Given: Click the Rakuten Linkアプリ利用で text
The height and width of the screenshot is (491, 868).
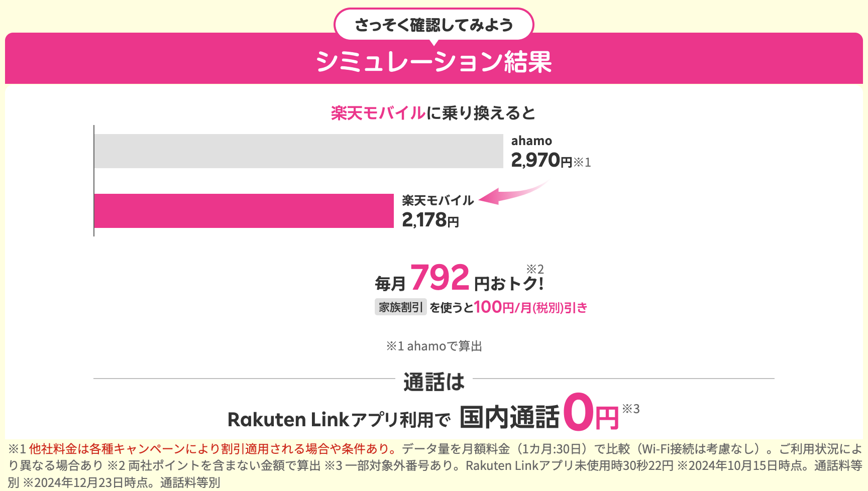Looking at the screenshot, I should (339, 419).
